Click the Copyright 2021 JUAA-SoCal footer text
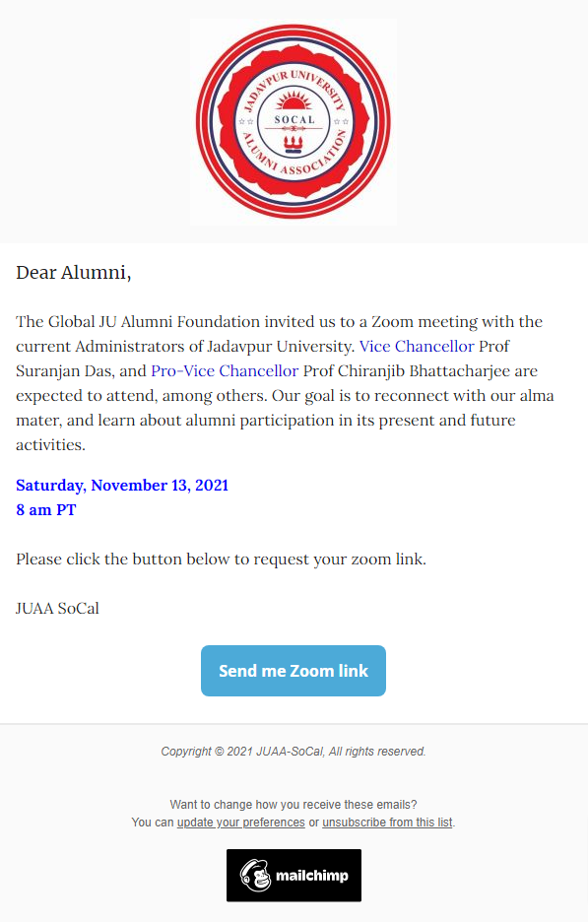The height and width of the screenshot is (922, 588). 294,752
